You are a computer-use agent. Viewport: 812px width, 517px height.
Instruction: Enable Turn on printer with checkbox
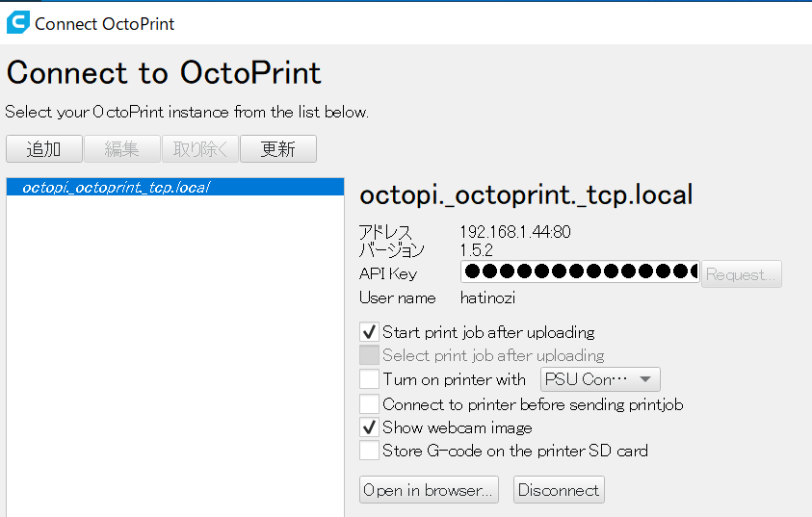tap(369, 379)
